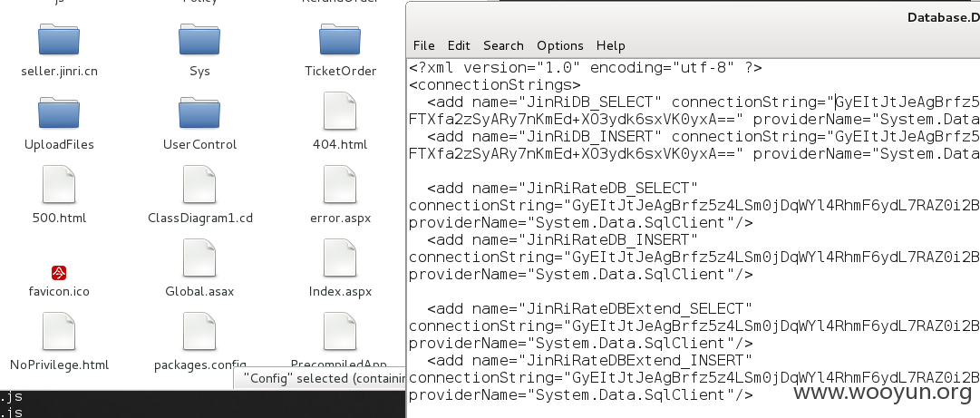Click the Global.asax file name

pyautogui.click(x=199, y=291)
